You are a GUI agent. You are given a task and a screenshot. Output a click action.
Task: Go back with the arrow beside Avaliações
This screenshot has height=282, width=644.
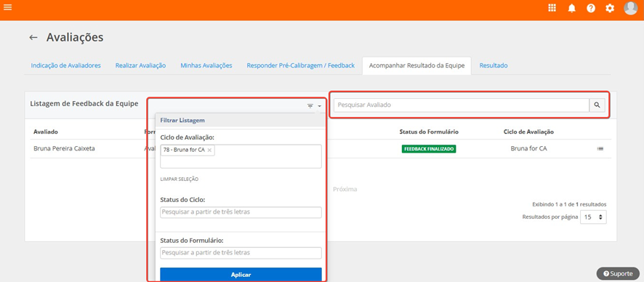pos(33,37)
